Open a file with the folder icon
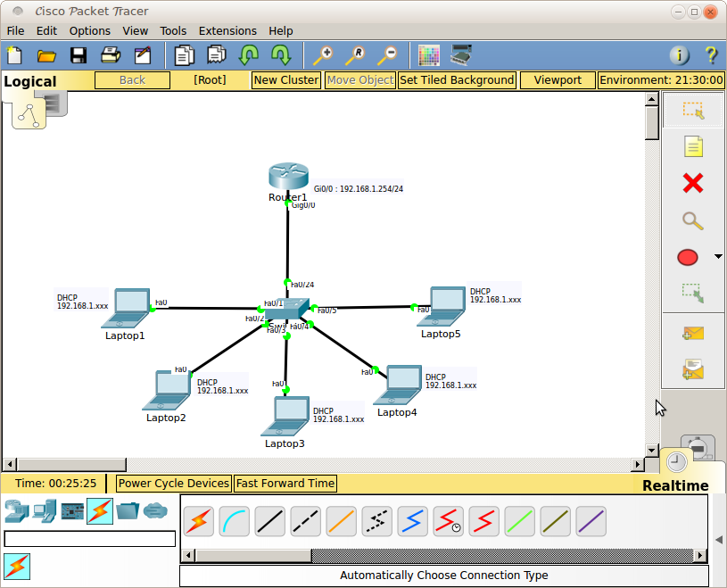Image resolution: width=727 pixels, height=588 pixels. point(46,55)
